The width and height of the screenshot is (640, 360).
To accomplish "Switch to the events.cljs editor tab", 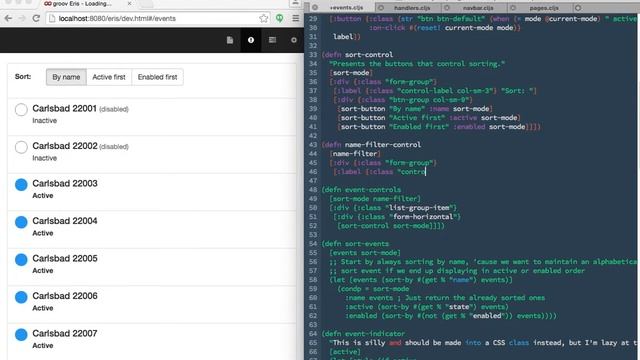I will pyautogui.click(x=346, y=7).
